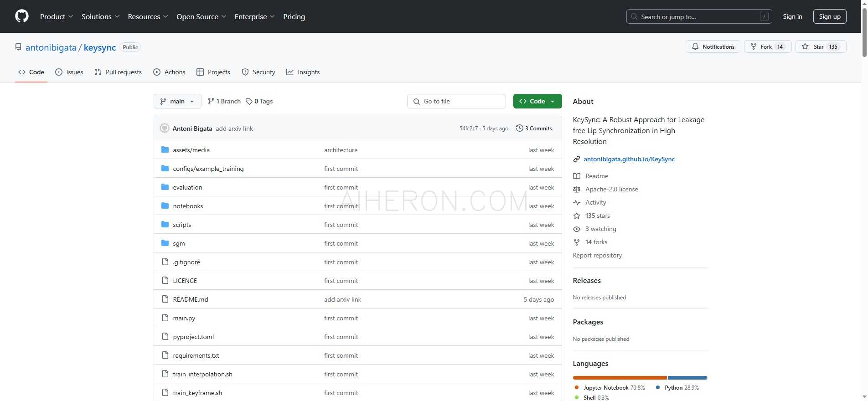Click the 54fc2c7 commit hash
Viewport: 868px width, 401px height.
click(468, 129)
